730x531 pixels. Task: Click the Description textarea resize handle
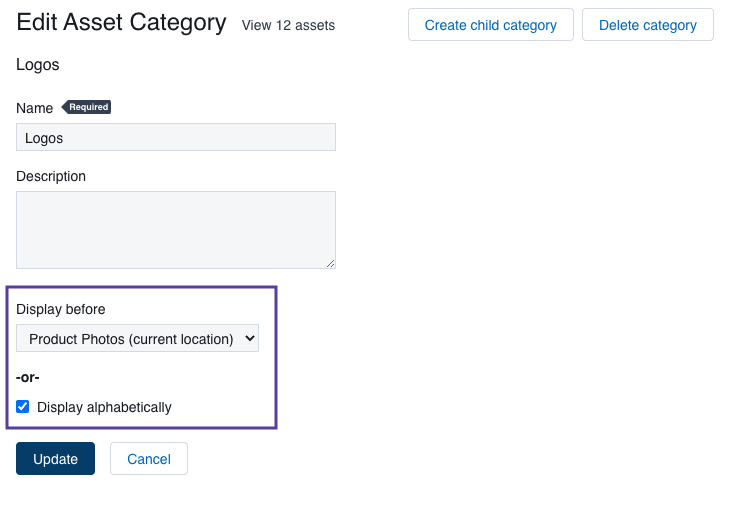coord(331,263)
